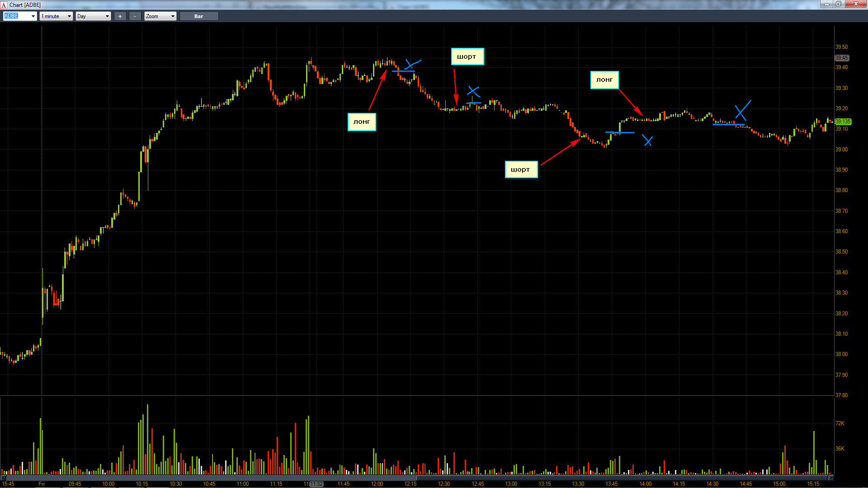Viewport: 868px width, 488px height.
Task: Click scrollbar right arrow at chart bottom
Action: [x=831, y=478]
